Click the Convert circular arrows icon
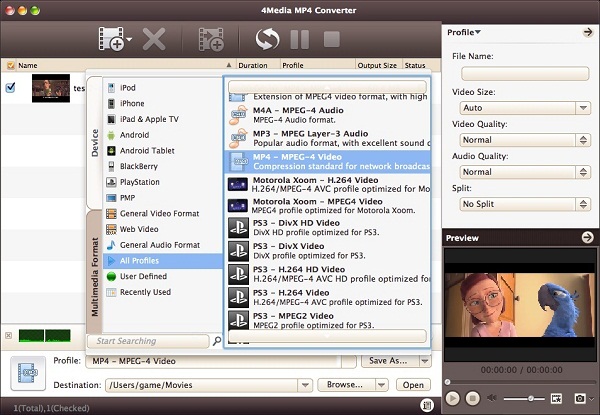The image size is (600, 415). (x=267, y=40)
